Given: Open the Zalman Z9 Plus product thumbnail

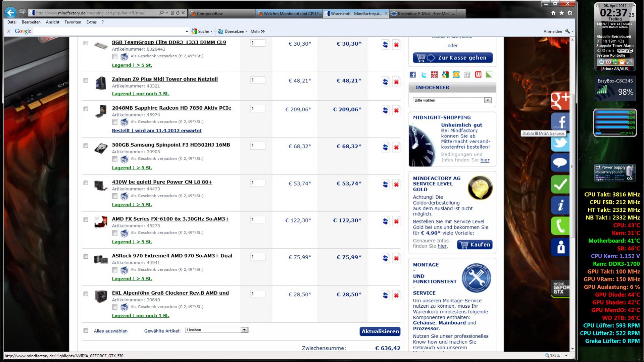Looking at the screenshot, I should click(101, 83).
